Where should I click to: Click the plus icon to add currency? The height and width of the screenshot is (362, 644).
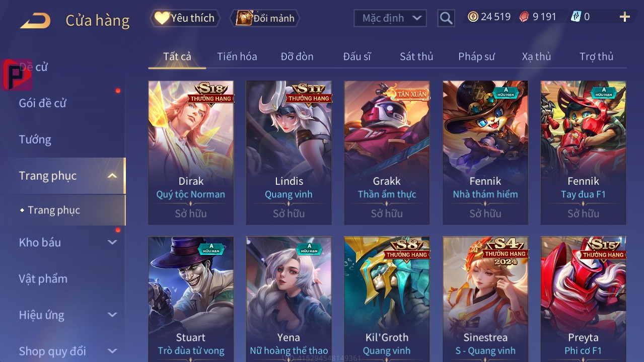[x=625, y=17]
